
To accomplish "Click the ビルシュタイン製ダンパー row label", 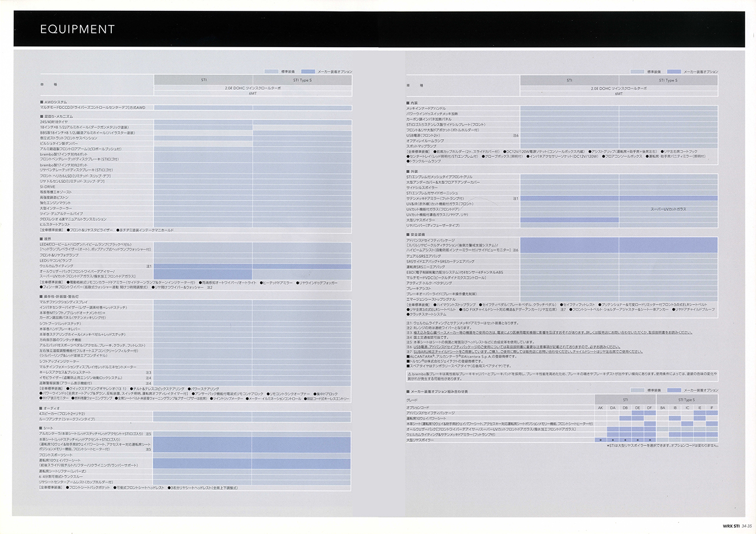I will tap(59, 143).
